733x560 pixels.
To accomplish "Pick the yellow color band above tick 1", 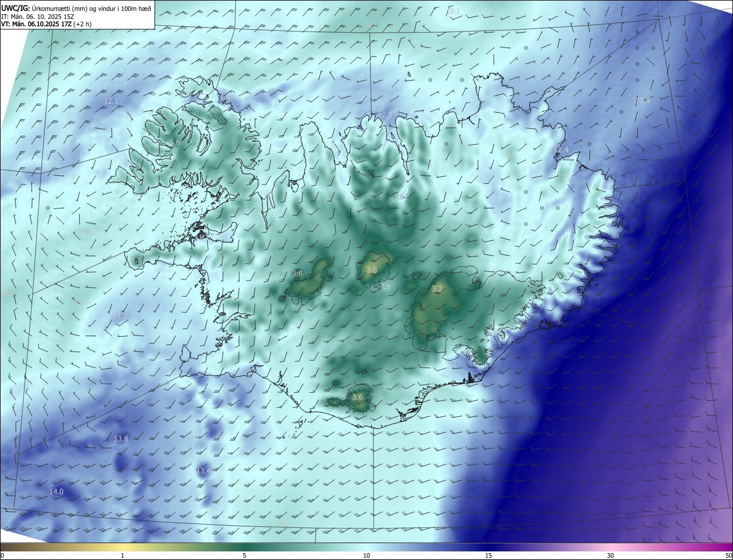I will tap(123, 547).
